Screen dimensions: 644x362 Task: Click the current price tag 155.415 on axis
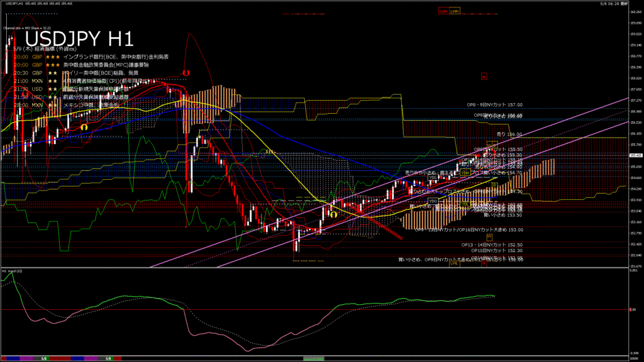(x=635, y=155)
